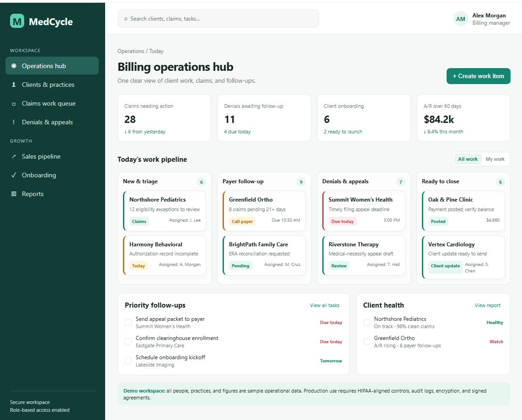Open the BrightPath Family Care card
Viewport: 522px width, 420px height.
tap(264, 255)
